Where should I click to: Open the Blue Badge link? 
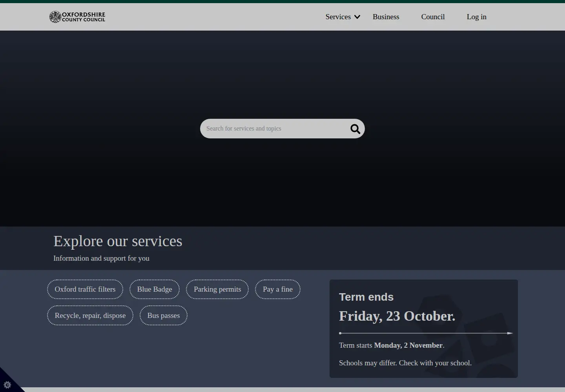[155, 289]
